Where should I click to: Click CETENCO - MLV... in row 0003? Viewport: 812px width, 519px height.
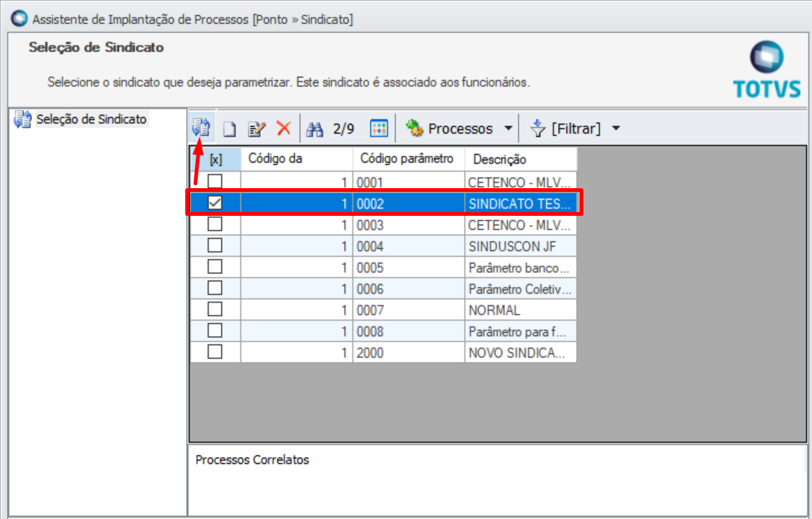point(521,225)
